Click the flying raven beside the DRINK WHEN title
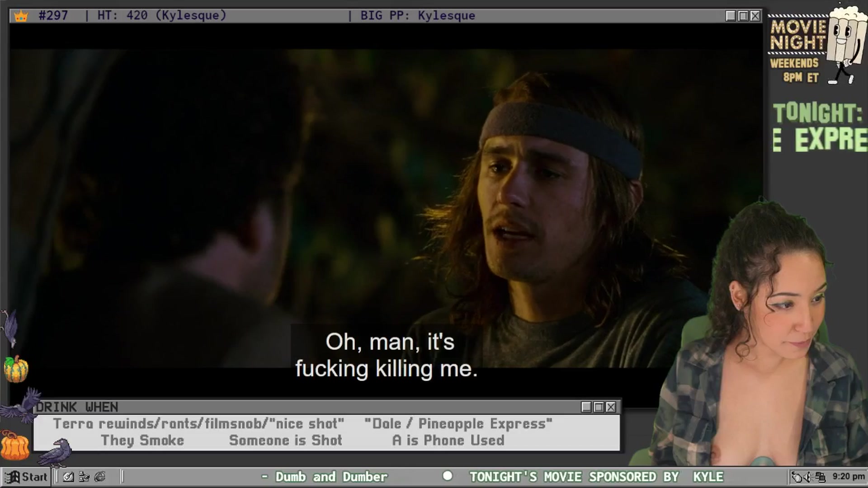 (x=21, y=404)
